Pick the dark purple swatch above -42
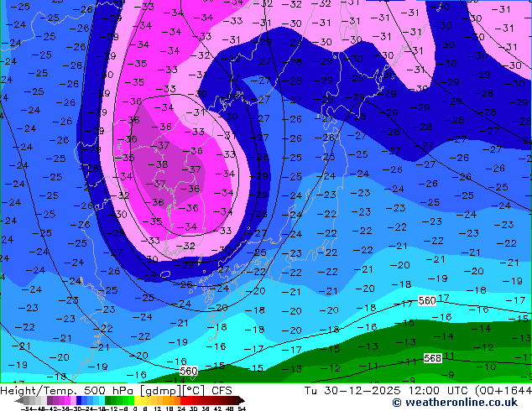This screenshot has height=411, width=532. pyautogui.click(x=50, y=400)
